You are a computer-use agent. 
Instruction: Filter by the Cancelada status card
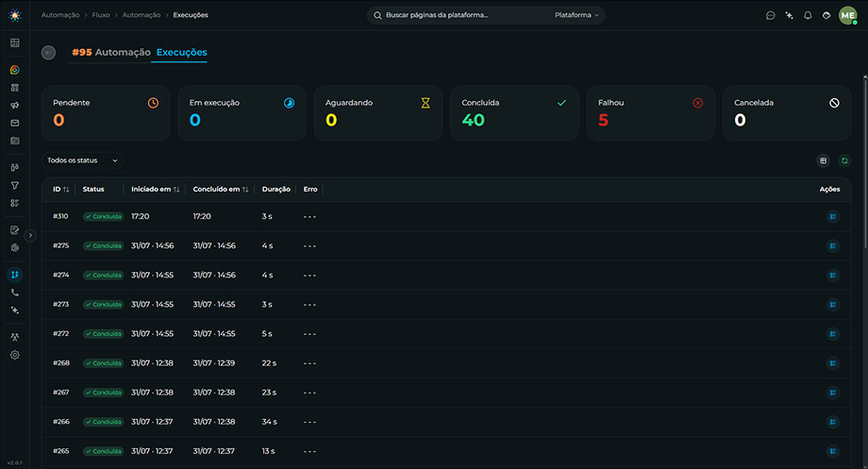[787, 113]
